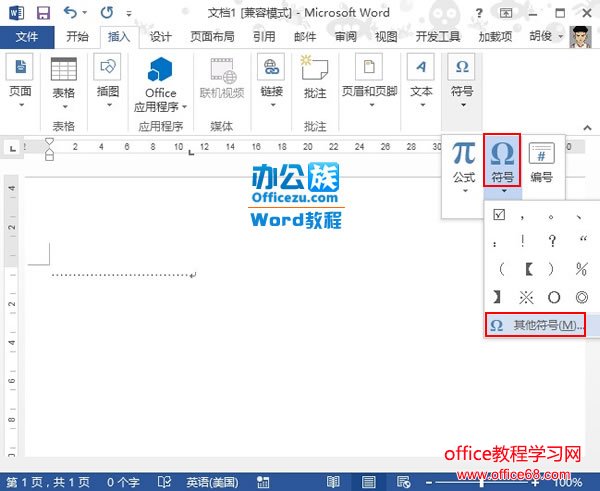Open the 文件 (File) tab
Viewport: 600px width, 491px height.
tap(27, 37)
